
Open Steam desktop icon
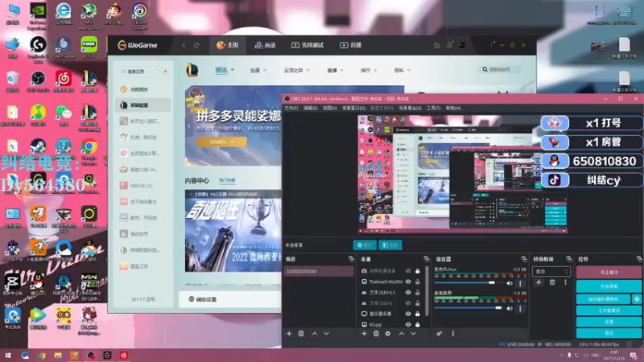click(38, 150)
